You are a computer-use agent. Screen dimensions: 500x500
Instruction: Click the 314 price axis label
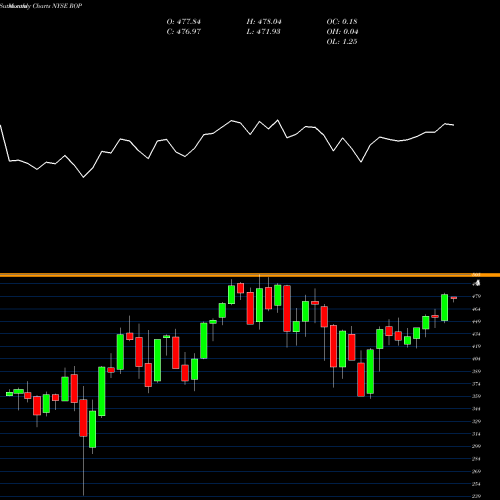476,434
